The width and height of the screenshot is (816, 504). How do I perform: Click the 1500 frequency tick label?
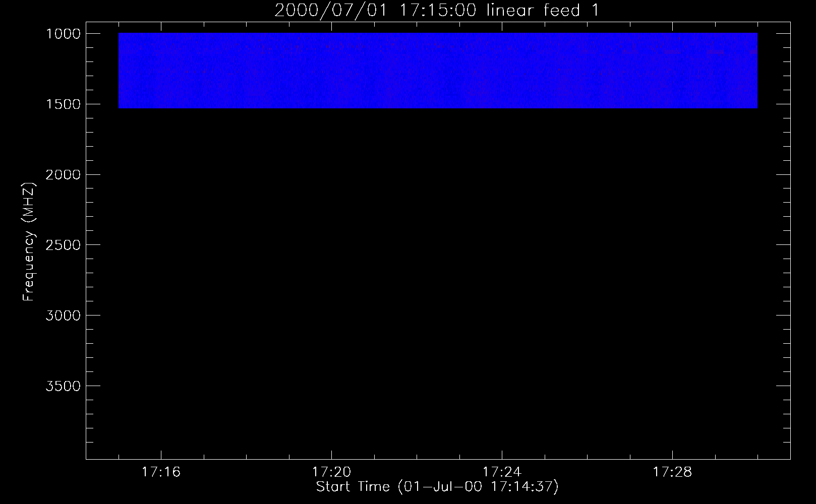point(63,104)
